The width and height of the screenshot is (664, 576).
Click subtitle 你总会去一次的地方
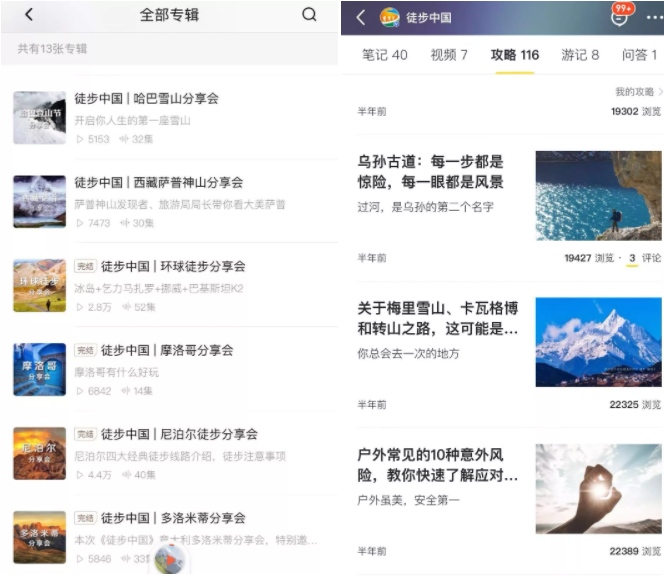[408, 353]
